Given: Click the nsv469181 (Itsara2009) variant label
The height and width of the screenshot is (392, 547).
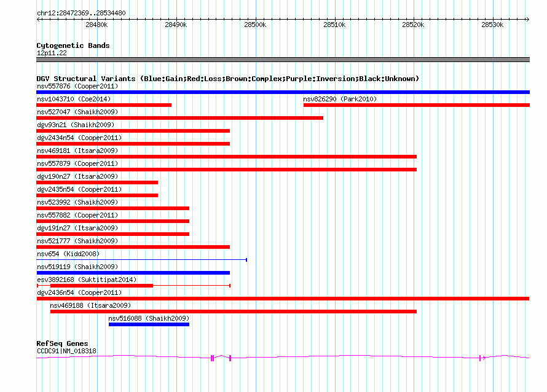Looking at the screenshot, I should coord(77,151).
